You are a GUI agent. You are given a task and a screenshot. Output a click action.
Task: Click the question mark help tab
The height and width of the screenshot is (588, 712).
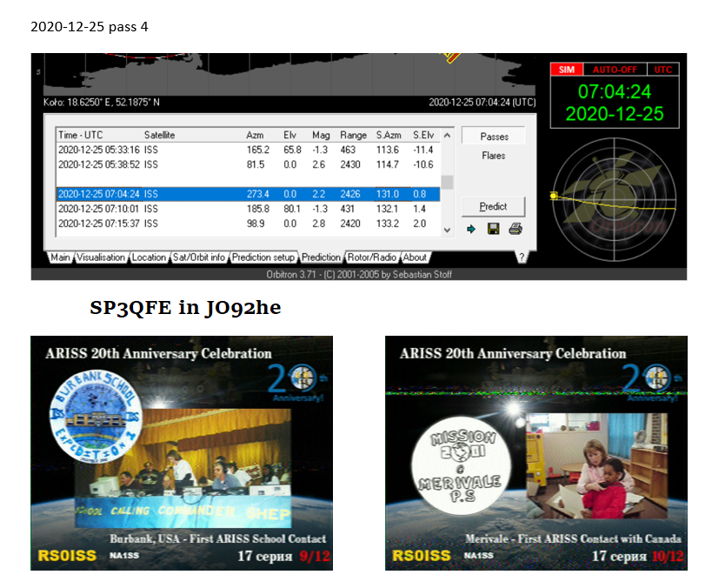pos(522,257)
